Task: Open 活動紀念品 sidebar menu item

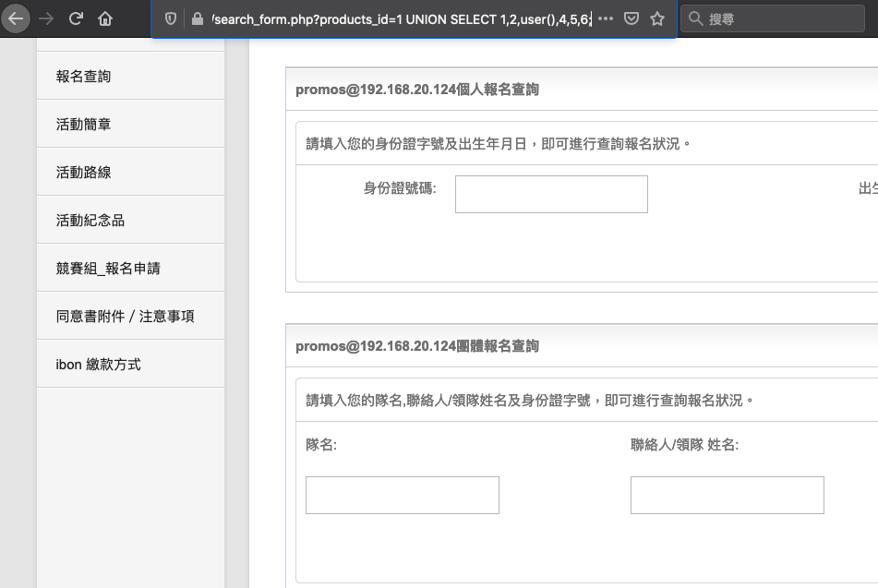Action: pos(130,220)
